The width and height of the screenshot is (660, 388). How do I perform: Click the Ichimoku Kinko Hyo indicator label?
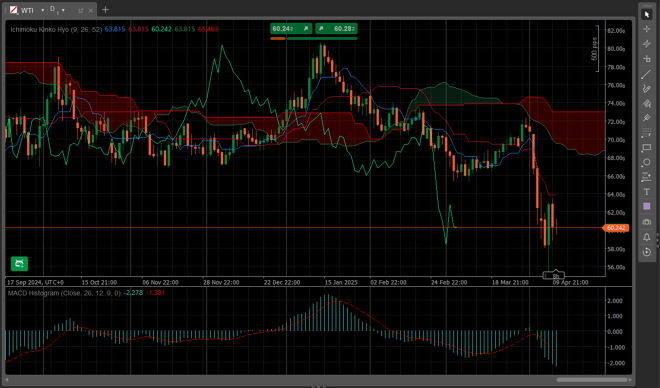[56, 29]
